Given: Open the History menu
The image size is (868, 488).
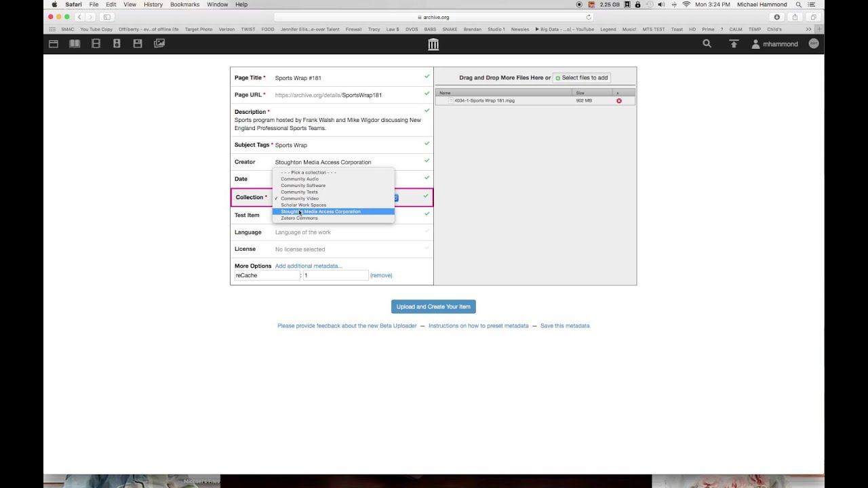Looking at the screenshot, I should pos(153,5).
